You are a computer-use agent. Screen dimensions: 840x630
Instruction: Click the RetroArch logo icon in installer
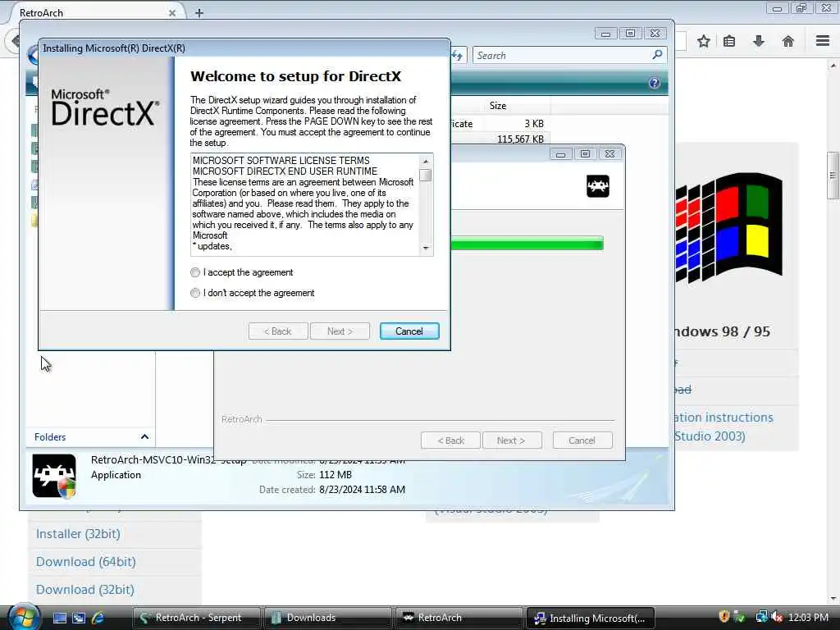[598, 186]
